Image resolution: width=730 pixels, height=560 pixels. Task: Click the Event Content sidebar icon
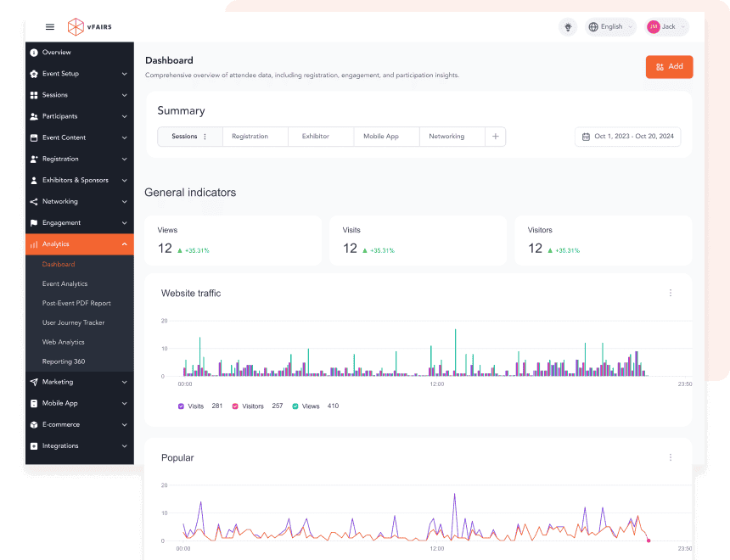34,137
